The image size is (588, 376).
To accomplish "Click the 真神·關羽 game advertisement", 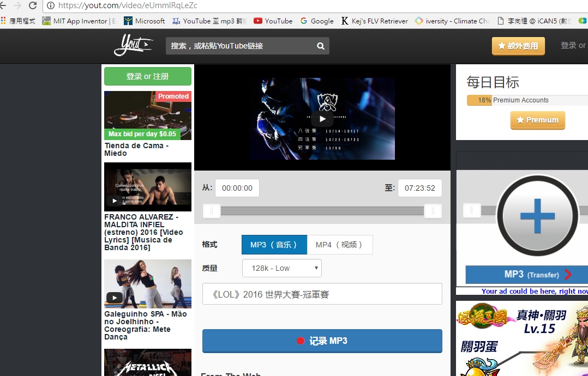I will coord(522,338).
